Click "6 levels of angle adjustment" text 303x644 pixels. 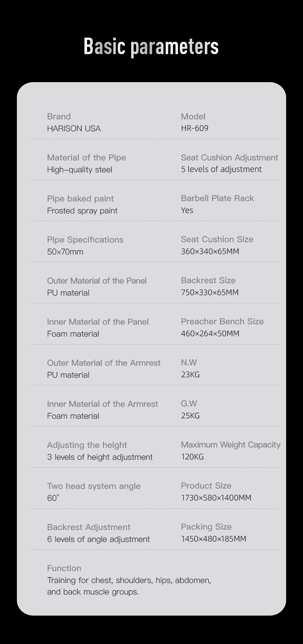[98, 539]
